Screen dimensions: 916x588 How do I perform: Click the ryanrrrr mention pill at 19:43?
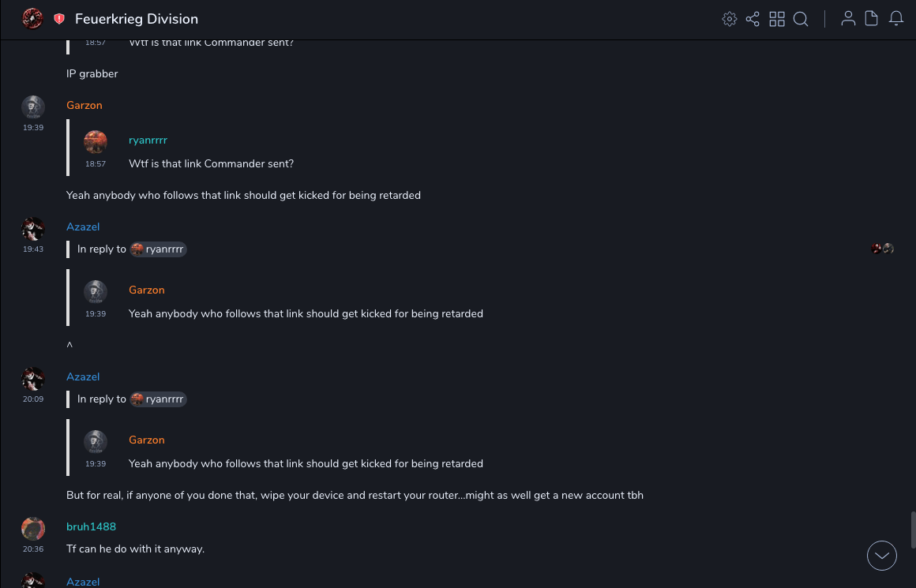pyautogui.click(x=158, y=249)
